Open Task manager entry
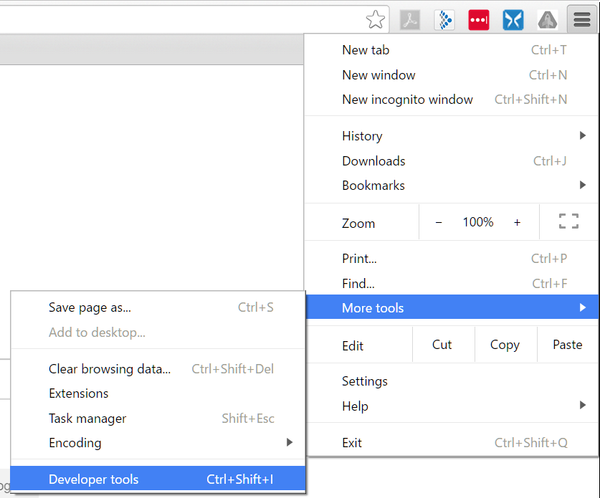 pos(88,418)
